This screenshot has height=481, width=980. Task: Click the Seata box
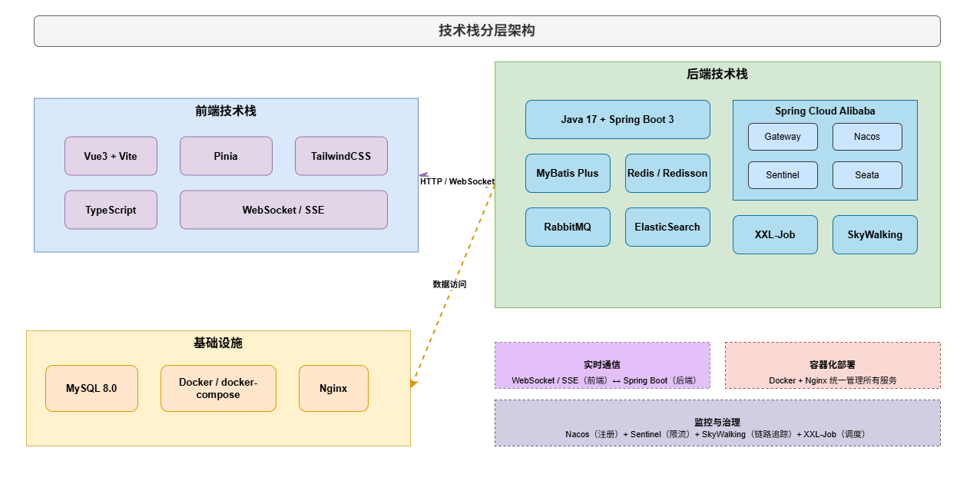pos(867,175)
